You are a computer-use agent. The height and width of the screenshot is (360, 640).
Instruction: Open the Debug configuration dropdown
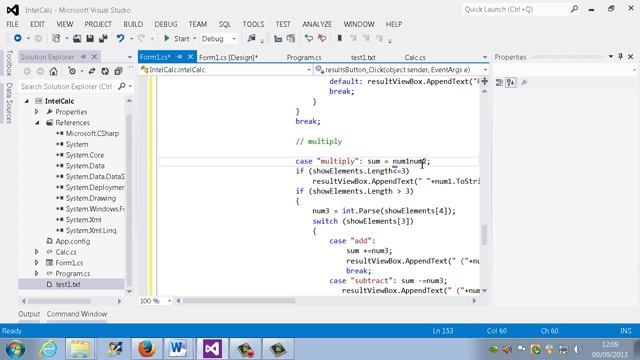[234, 39]
